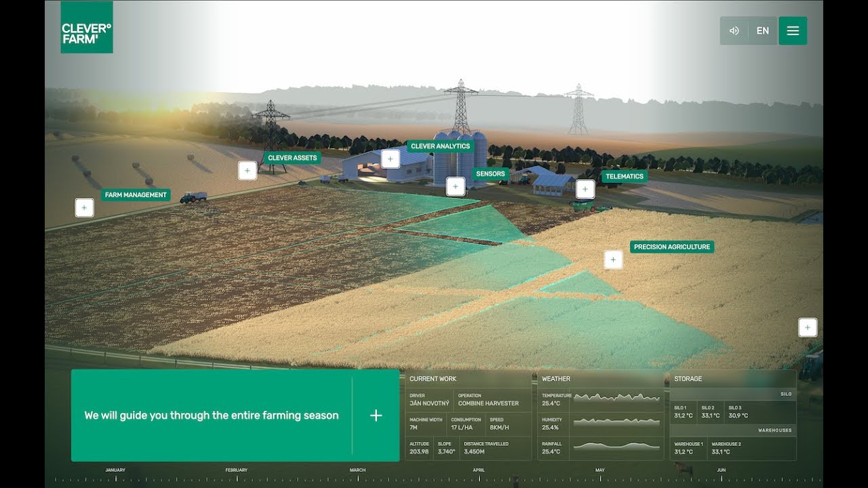The height and width of the screenshot is (488, 868).
Task: Click the temperature chart in Weather
Action: coord(617,399)
